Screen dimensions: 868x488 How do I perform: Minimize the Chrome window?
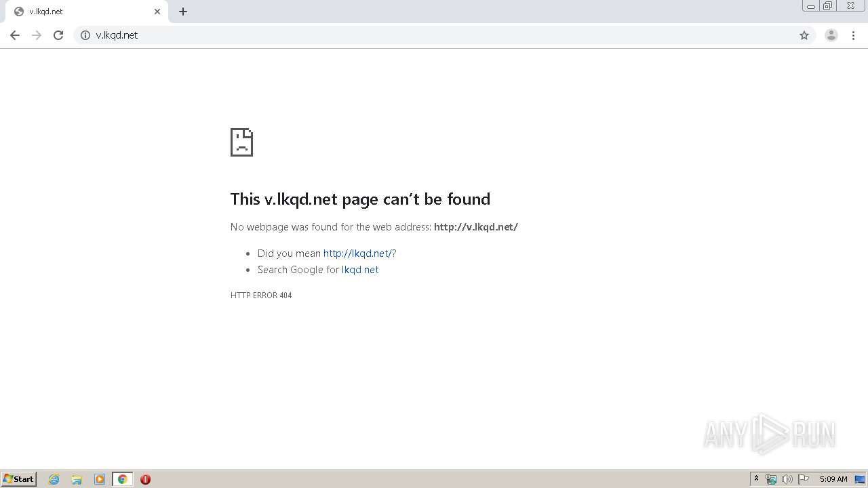[x=811, y=6]
